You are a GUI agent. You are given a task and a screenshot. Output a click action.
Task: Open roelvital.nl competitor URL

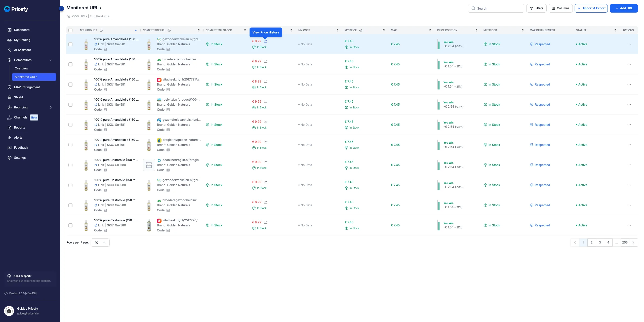(x=181, y=100)
